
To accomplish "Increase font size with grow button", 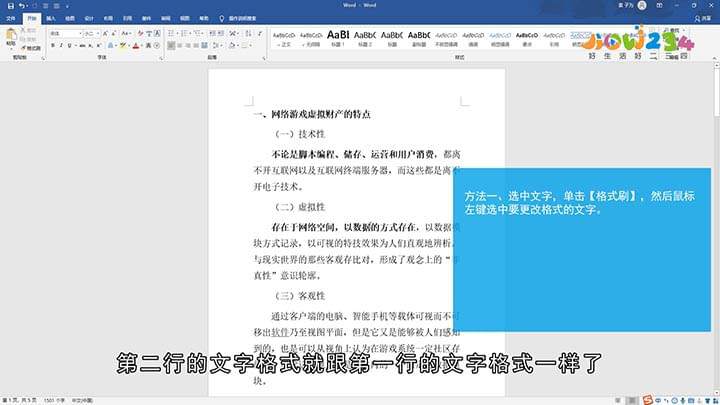I will (x=105, y=34).
